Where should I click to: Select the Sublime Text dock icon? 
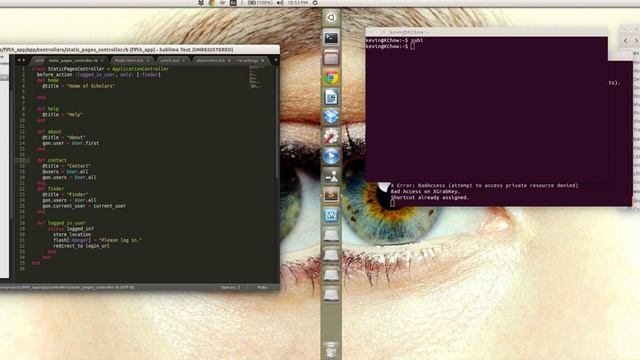[x=331, y=196]
